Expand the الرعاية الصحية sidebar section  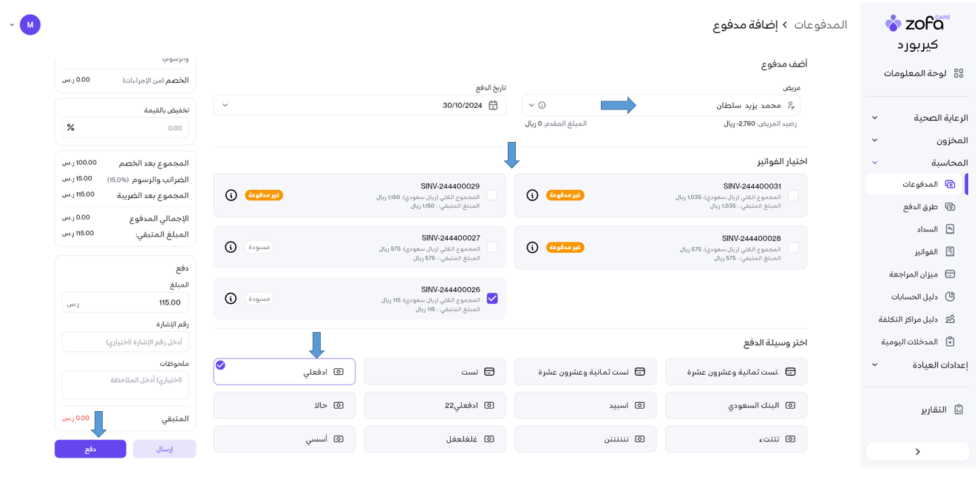click(x=874, y=118)
